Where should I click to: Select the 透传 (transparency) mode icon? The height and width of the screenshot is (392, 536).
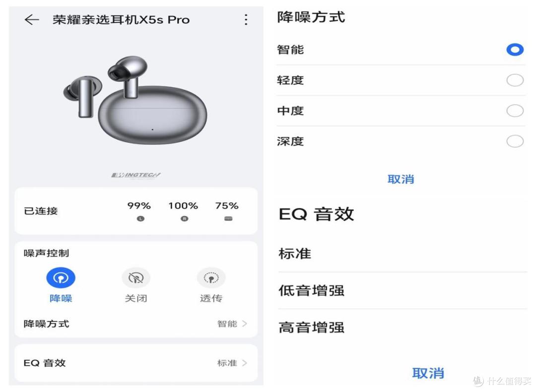click(x=211, y=278)
